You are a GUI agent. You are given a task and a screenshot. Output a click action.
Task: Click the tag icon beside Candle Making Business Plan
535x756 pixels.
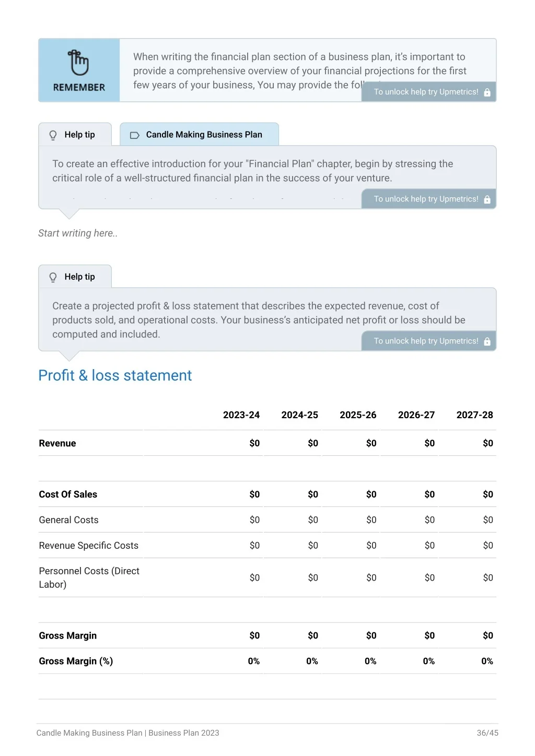[134, 135]
